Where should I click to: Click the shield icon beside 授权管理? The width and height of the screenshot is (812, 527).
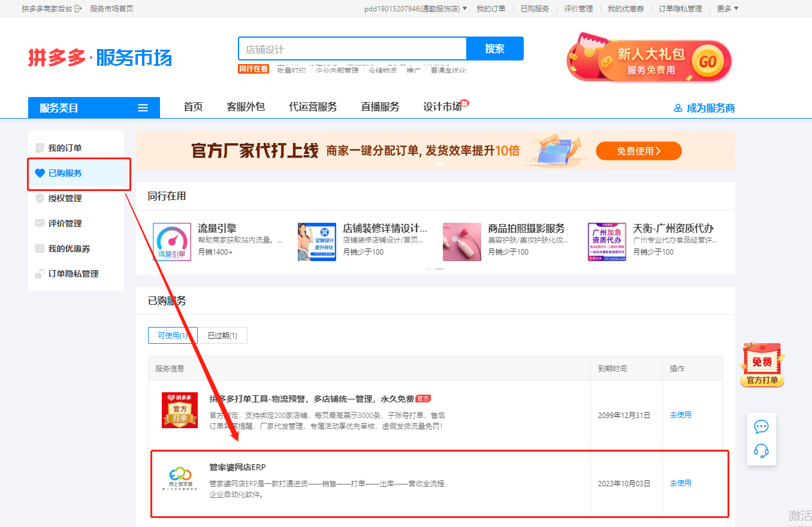tap(40, 198)
